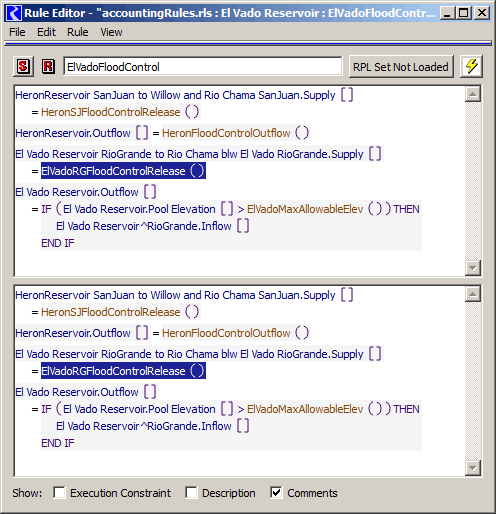
Task: Click the top pane vertical scrollbar track
Action: 472,181
